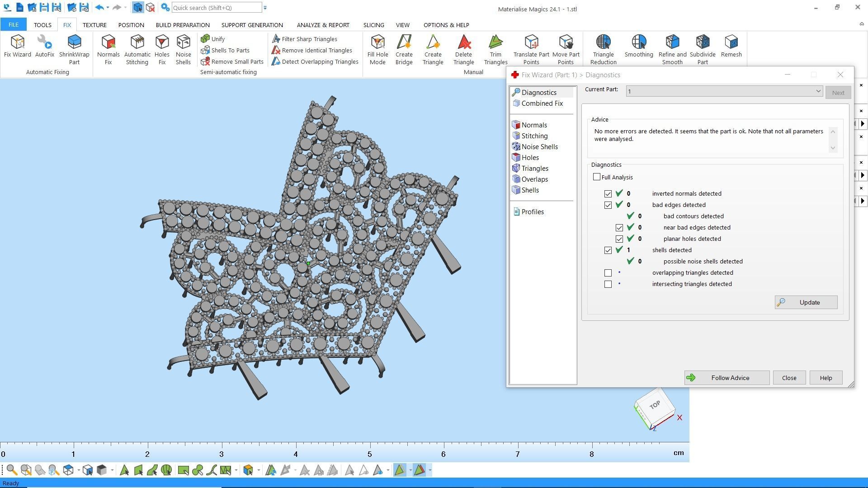Open the quick access toolbar dropdown arrow
The width and height of the screenshot is (868, 488).
click(265, 8)
